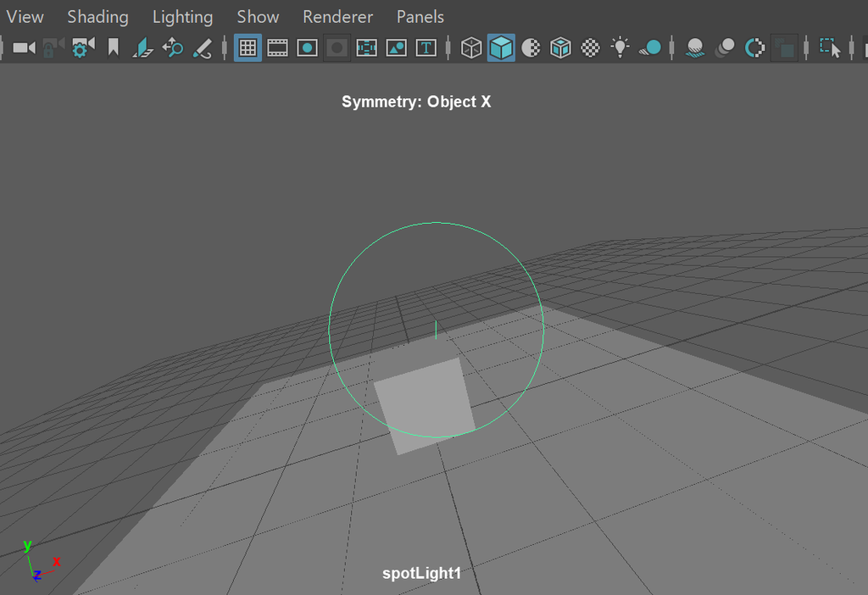Switch to Wireframe display icon
Viewport: 868px width, 595px height.
471,48
